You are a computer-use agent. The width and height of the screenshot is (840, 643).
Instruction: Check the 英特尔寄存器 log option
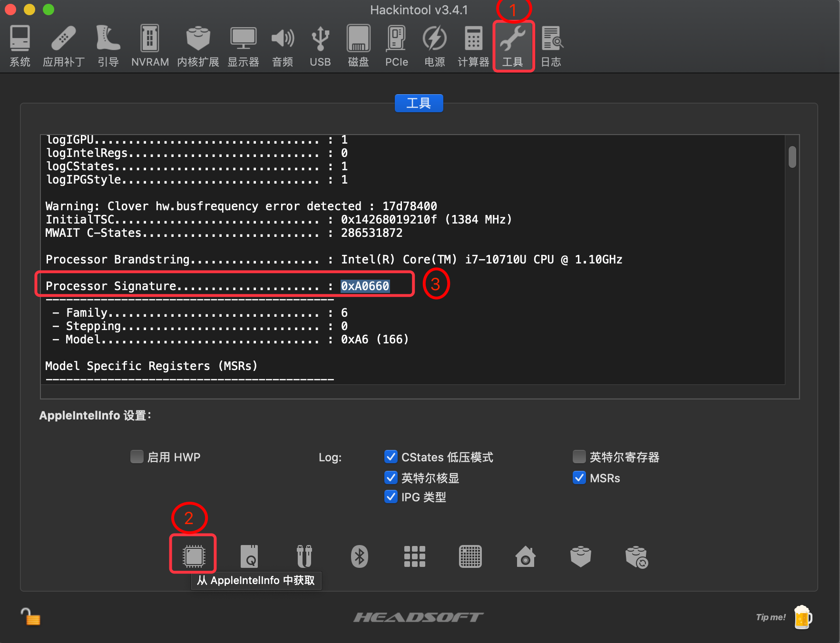point(579,457)
